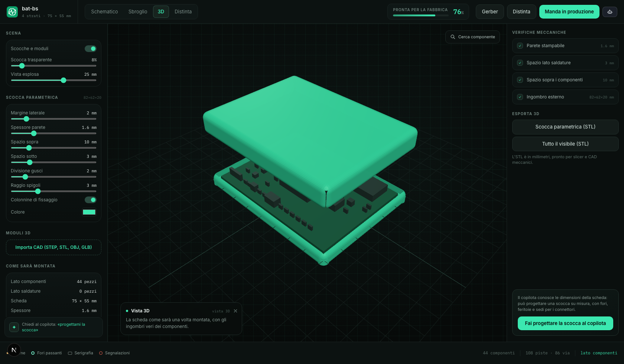The height and width of the screenshot is (364, 624).
Task: Select the 3D tab
Action: click(161, 12)
